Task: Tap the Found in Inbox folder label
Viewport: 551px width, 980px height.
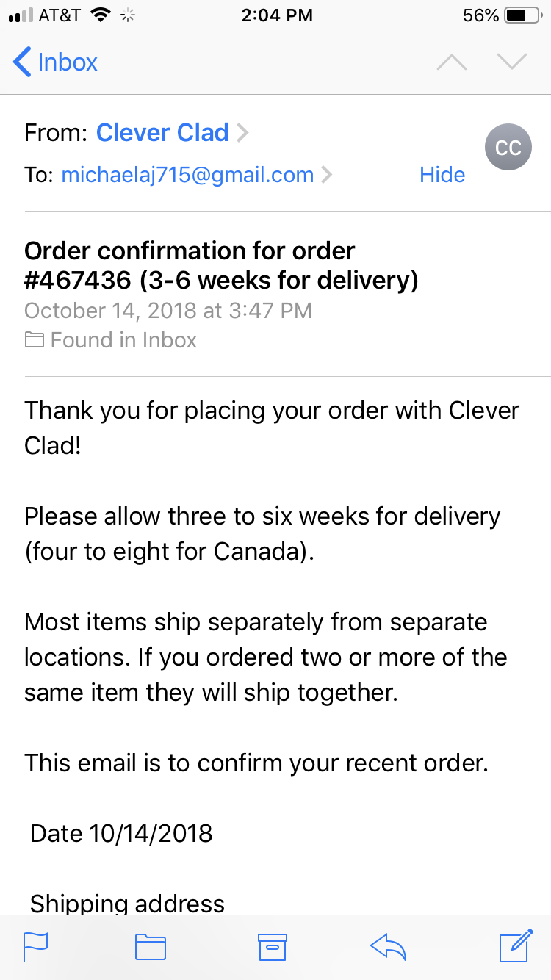Action: tap(111, 340)
